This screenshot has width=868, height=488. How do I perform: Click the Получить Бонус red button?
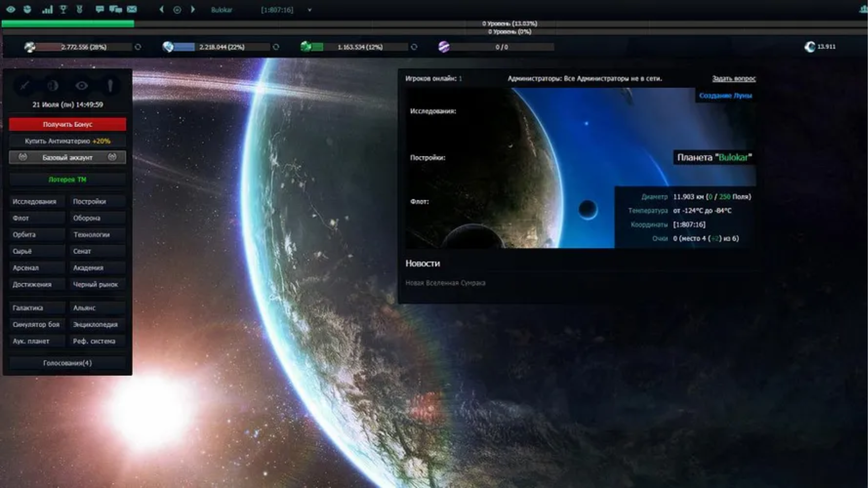click(x=67, y=124)
